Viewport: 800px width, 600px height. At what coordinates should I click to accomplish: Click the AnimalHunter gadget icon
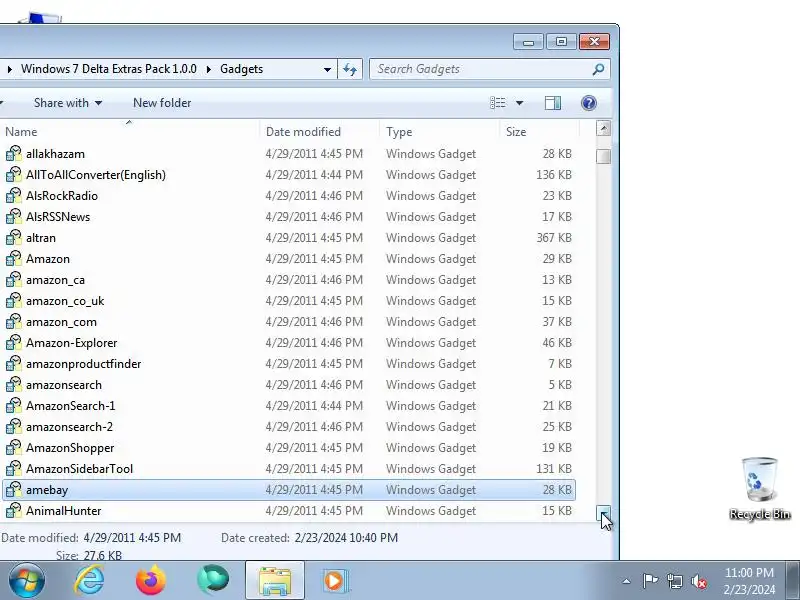click(x=14, y=511)
